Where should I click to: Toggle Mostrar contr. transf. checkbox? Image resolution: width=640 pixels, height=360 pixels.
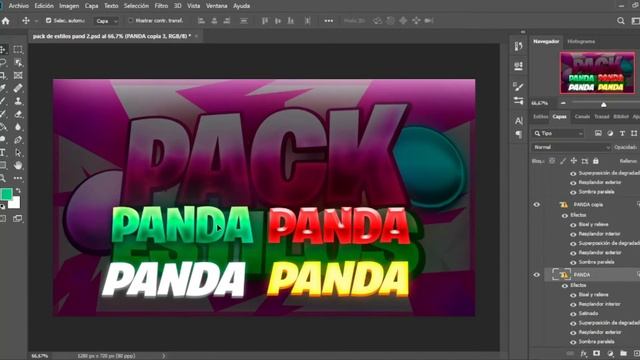(131, 20)
